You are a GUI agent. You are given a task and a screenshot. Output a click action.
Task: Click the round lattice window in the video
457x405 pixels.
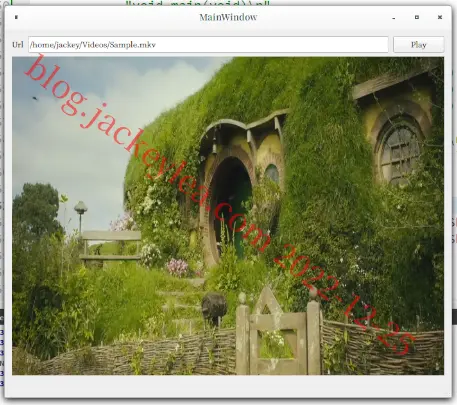coord(399,151)
